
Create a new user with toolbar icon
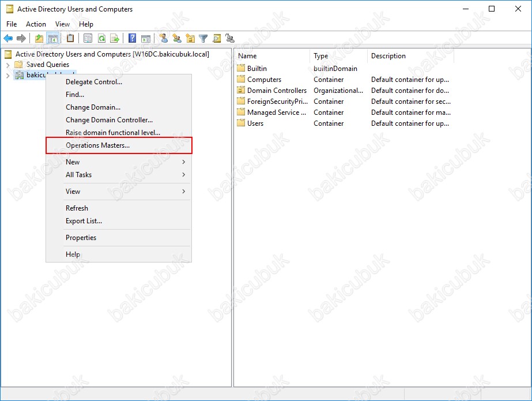[164, 38]
